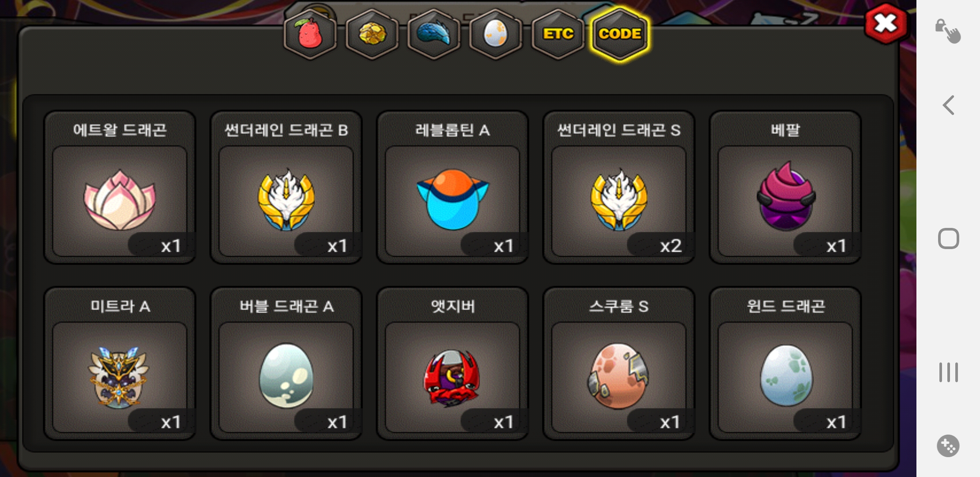980x477 pixels.
Task: Select the 미트라 A ornate egg
Action: pos(120,363)
